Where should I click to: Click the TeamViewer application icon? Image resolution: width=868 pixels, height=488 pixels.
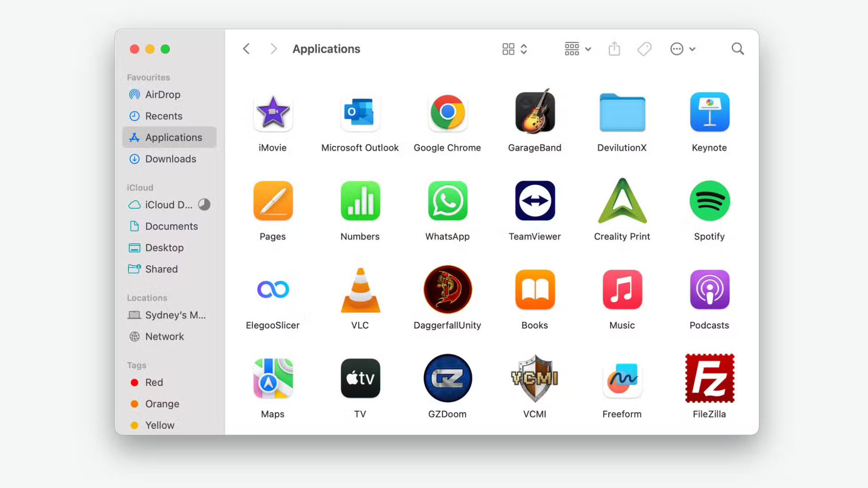(535, 201)
